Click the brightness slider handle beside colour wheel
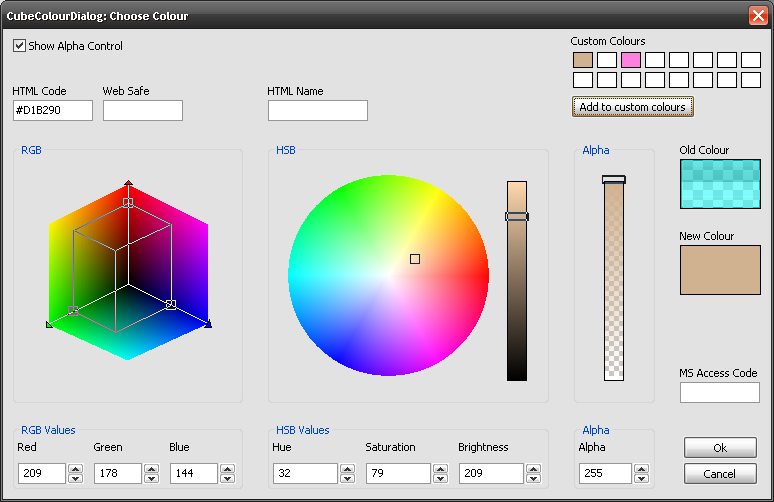The height and width of the screenshot is (502, 774). [516, 216]
